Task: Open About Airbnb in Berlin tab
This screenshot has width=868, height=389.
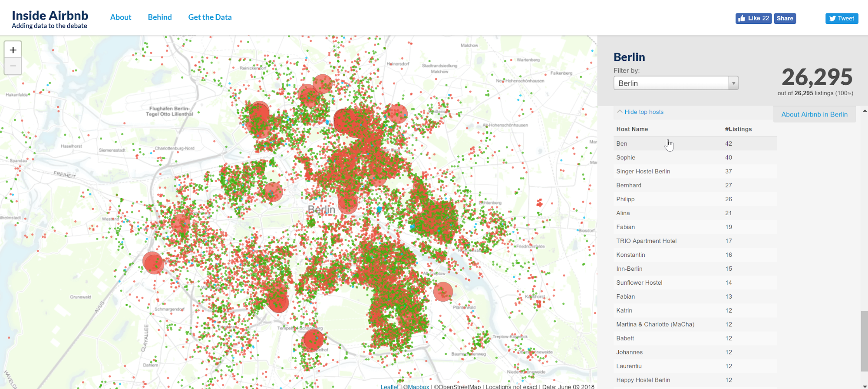Action: click(x=814, y=114)
